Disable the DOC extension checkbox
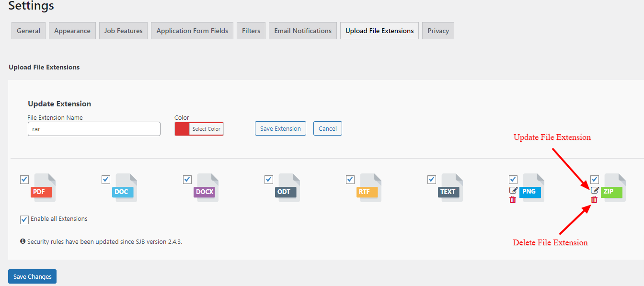Viewport: 644px width, 286px height. coord(106,179)
